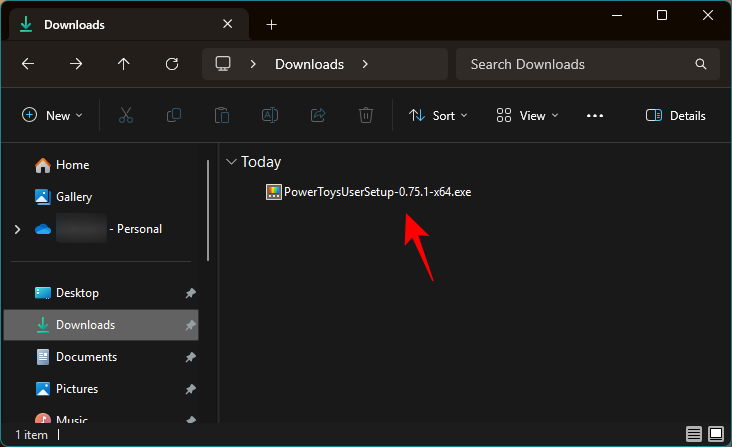Collapse the Today group chevron
Viewport: 732px width, 447px height.
click(232, 162)
